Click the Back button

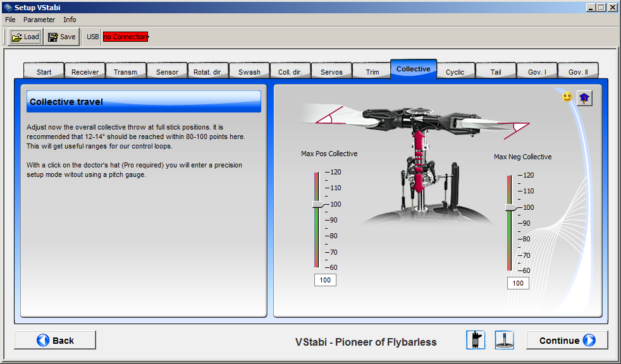tap(55, 340)
